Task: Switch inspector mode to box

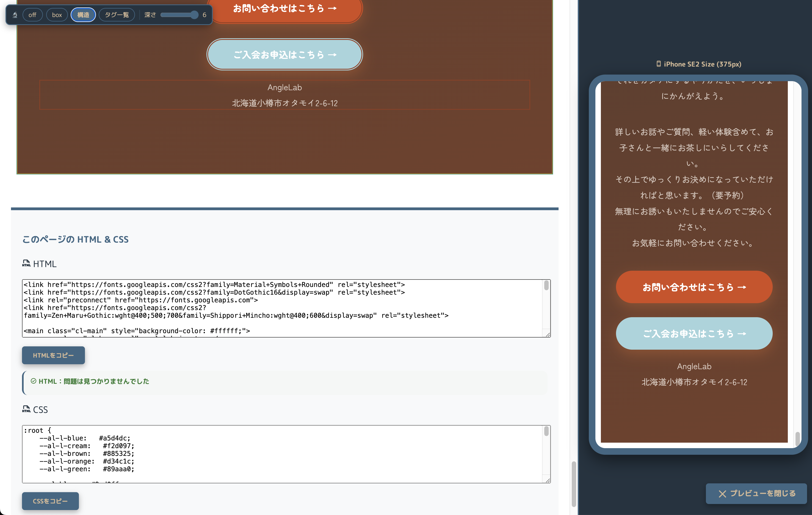Action: [x=57, y=15]
